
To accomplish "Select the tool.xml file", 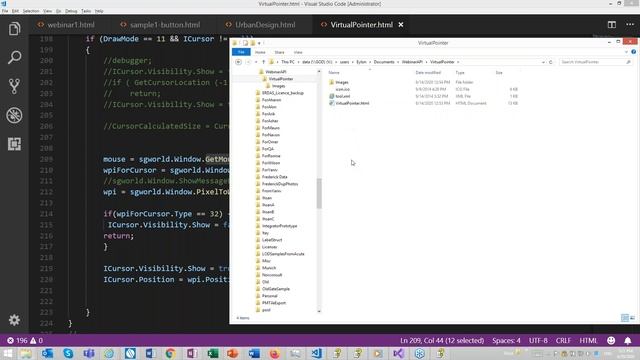I will click(342, 96).
